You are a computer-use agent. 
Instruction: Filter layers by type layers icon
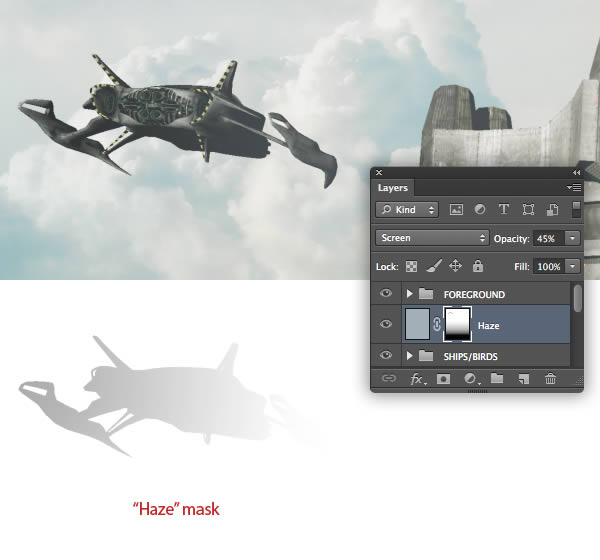click(504, 209)
